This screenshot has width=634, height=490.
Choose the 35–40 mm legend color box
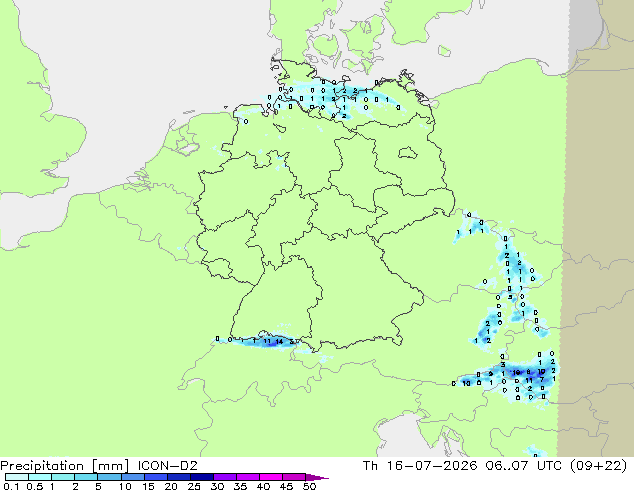[x=247, y=477]
